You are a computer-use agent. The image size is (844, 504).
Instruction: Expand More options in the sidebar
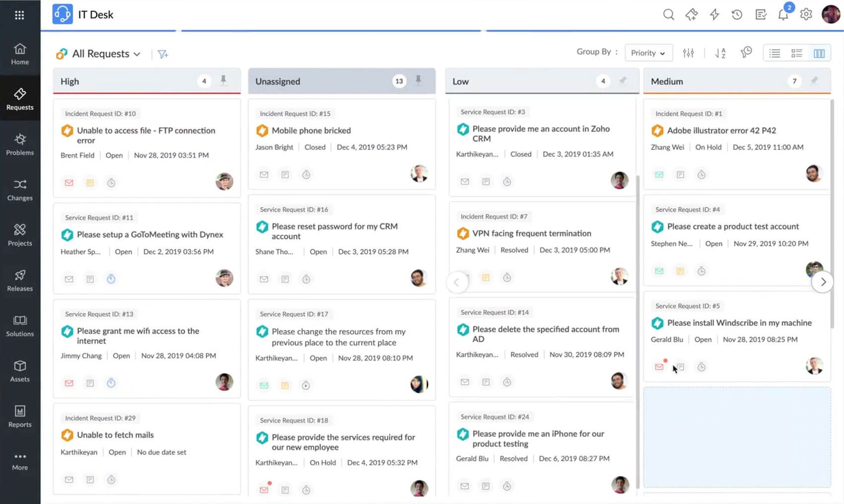(x=20, y=461)
